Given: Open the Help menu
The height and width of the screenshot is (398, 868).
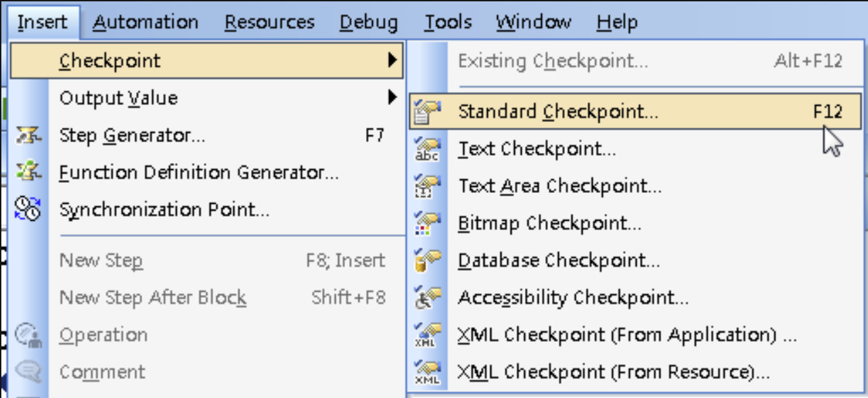Looking at the screenshot, I should tap(616, 22).
